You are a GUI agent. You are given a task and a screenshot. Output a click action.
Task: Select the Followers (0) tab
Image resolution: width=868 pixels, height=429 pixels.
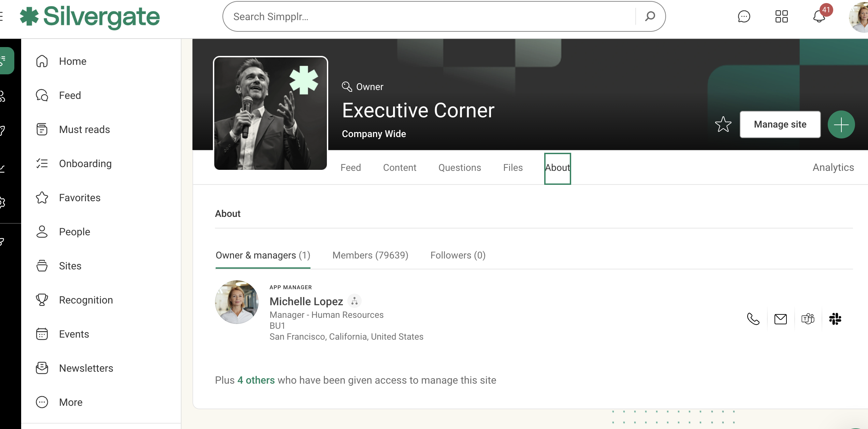click(x=458, y=255)
